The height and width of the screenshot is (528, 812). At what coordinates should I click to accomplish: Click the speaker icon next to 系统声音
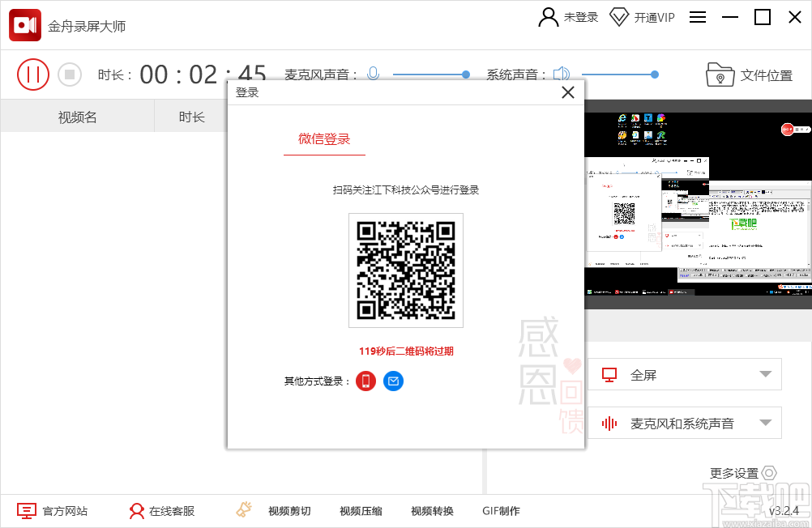coord(561,73)
